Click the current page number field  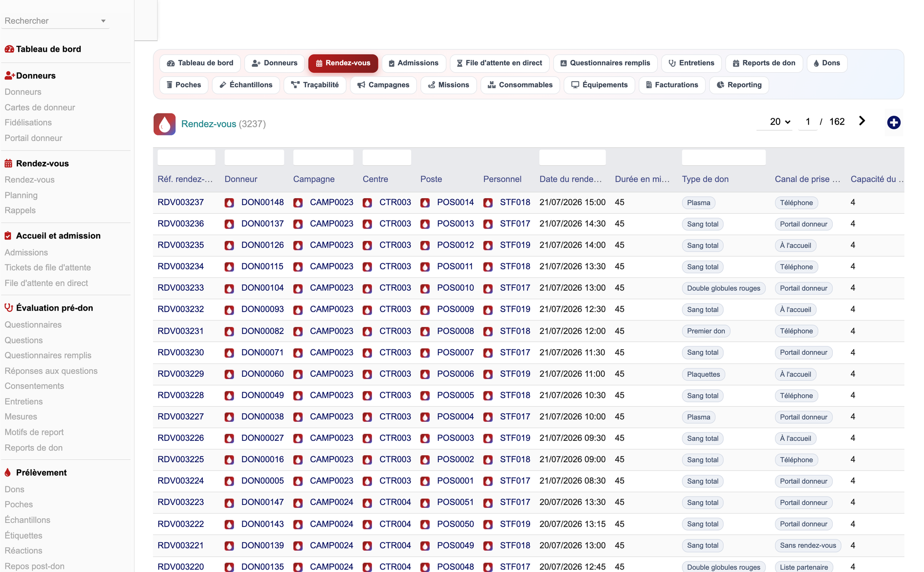tap(808, 122)
